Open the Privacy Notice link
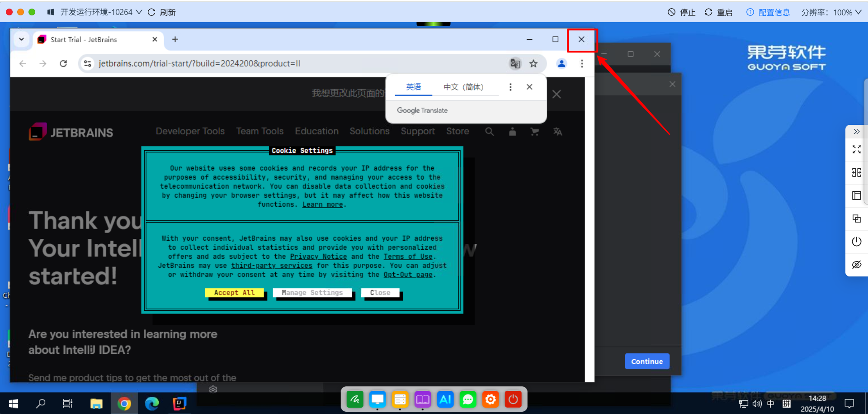The height and width of the screenshot is (414, 868). [x=319, y=257]
